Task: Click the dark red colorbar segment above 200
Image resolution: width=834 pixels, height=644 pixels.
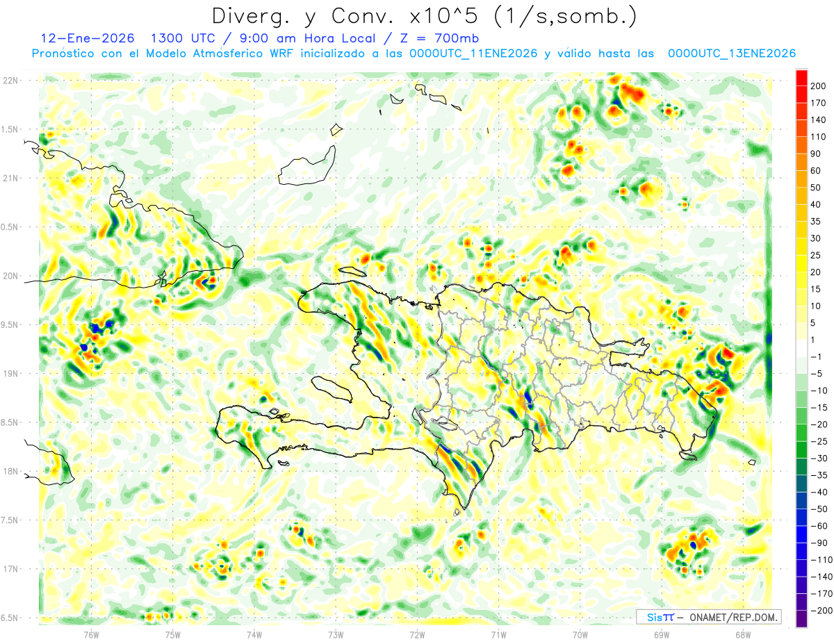Action: (801, 77)
